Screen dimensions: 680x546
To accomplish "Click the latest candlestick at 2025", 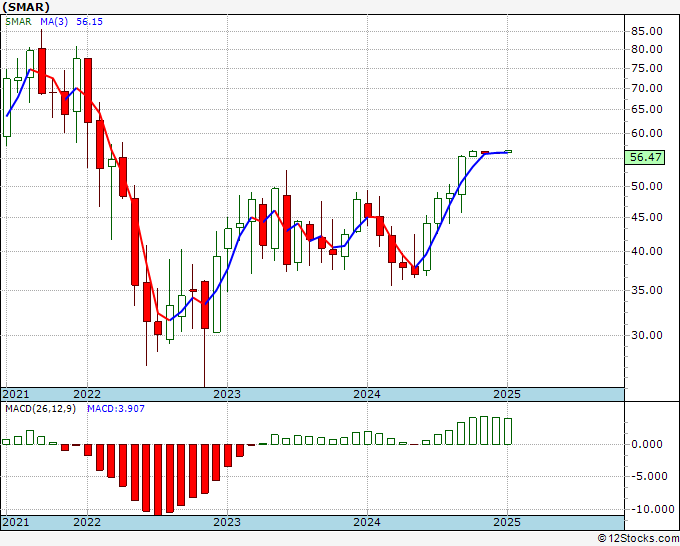I will 508,151.
